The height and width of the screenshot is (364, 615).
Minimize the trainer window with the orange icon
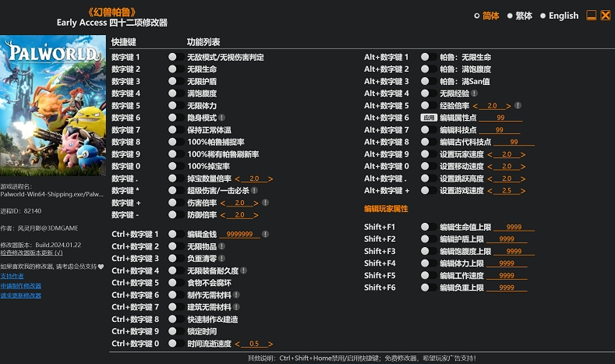coord(591,16)
